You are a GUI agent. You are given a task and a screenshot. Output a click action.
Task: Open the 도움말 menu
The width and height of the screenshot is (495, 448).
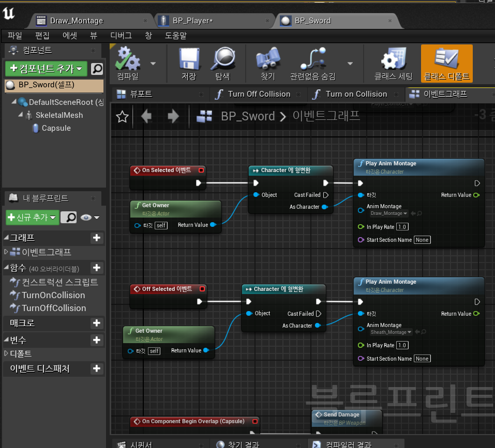coord(175,36)
